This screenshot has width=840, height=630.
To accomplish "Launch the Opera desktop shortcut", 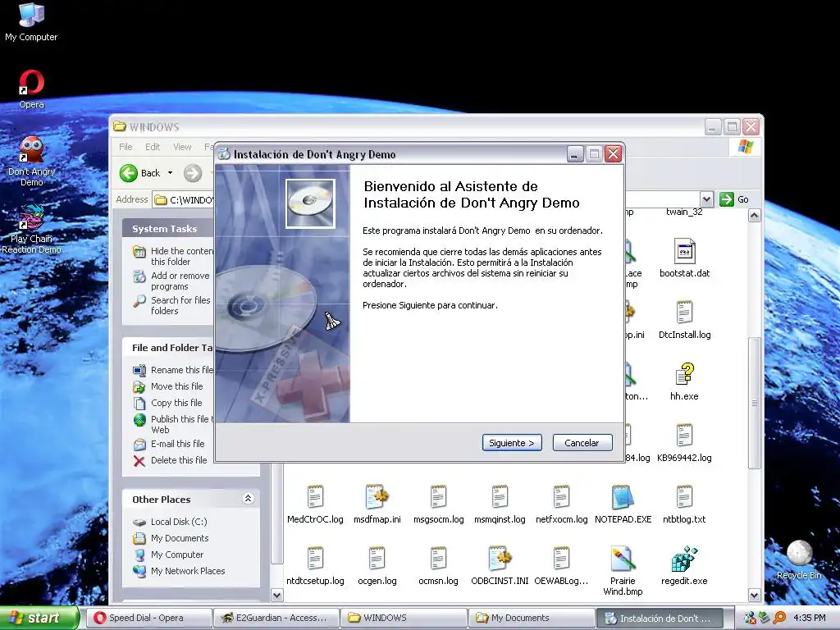I will (x=31, y=89).
